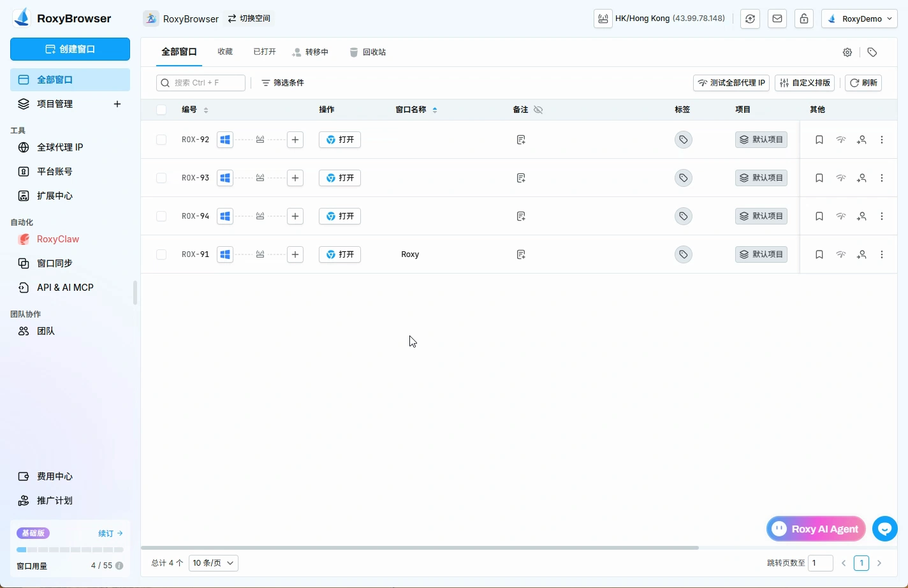Switch to the 回收站 tab

368,52
